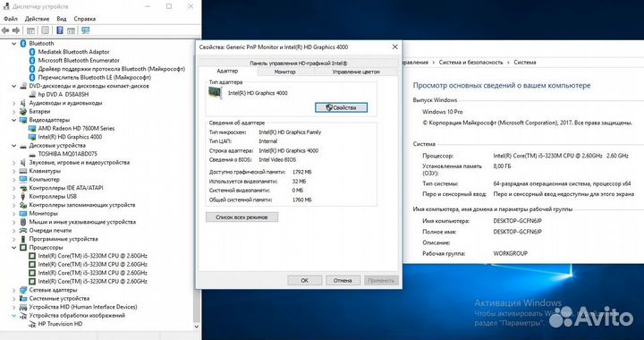Select the AMD Radeon HD 7600M Series icon

32,129
